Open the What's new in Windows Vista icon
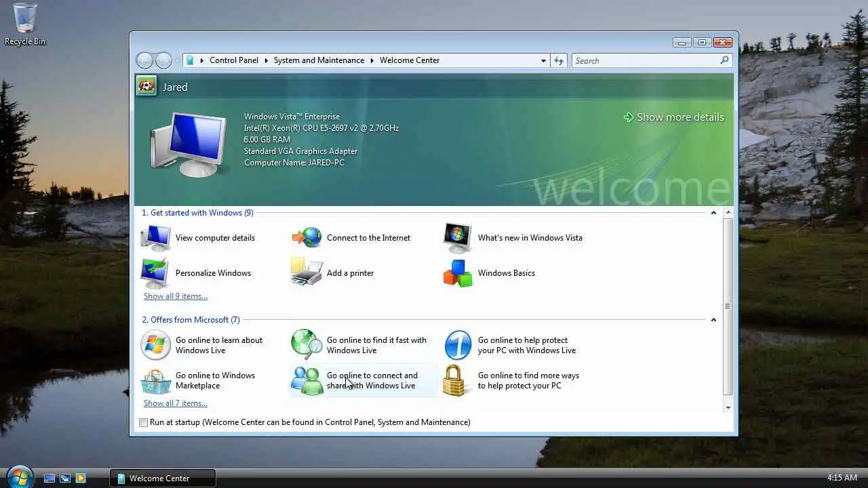 coord(458,238)
